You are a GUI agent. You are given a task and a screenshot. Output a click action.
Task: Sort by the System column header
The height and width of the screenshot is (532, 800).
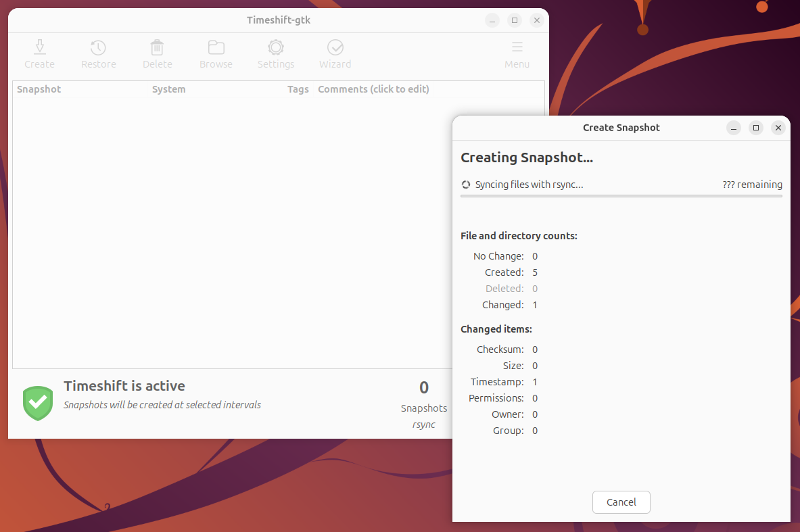169,89
